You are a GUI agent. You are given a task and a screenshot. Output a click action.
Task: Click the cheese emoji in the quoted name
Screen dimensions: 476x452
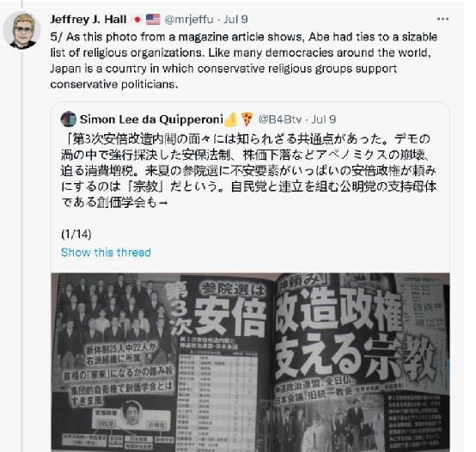coord(231,119)
